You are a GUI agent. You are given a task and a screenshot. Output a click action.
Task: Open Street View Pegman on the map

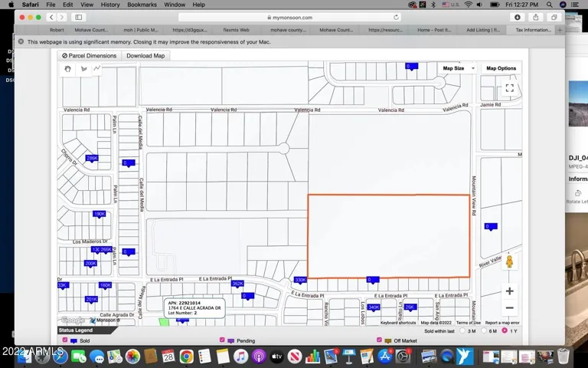(509, 261)
